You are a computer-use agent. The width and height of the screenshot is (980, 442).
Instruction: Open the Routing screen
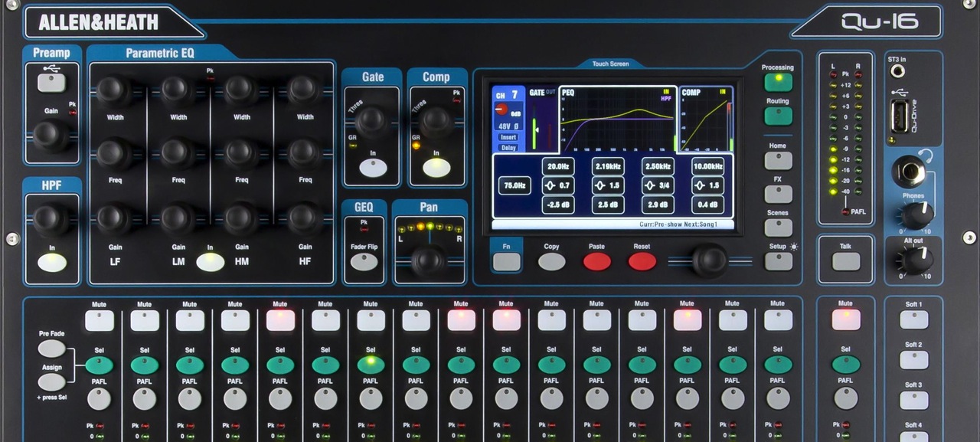[778, 116]
